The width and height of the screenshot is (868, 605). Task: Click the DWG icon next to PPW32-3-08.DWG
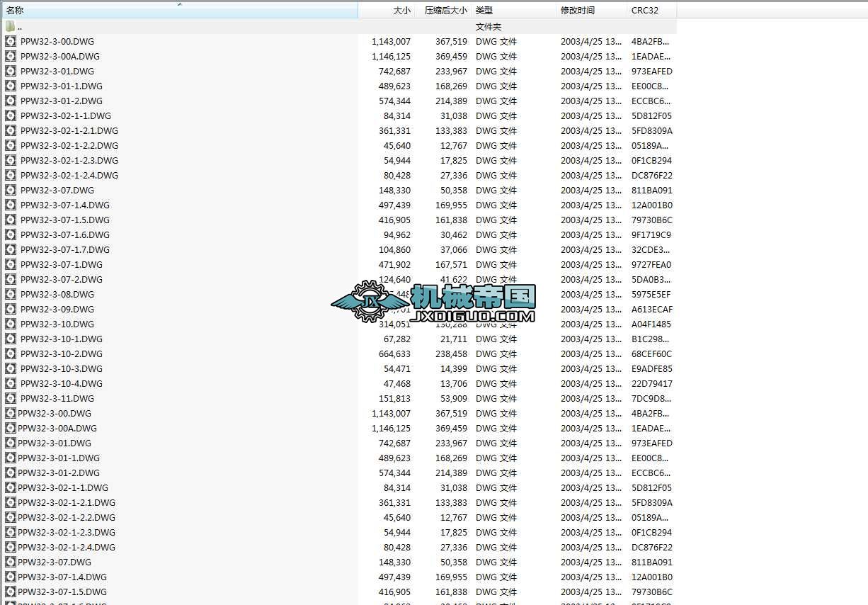click(10, 294)
